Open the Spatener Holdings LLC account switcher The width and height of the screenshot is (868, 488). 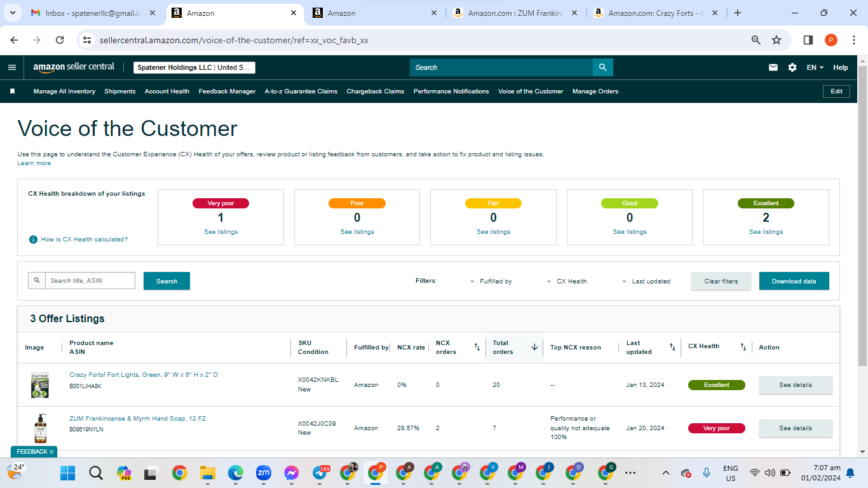coord(194,67)
